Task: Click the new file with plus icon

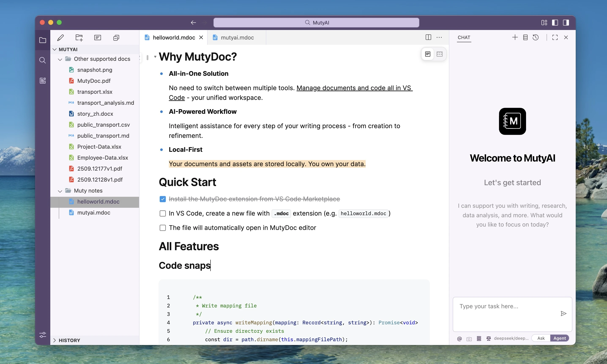Action: [x=79, y=38]
